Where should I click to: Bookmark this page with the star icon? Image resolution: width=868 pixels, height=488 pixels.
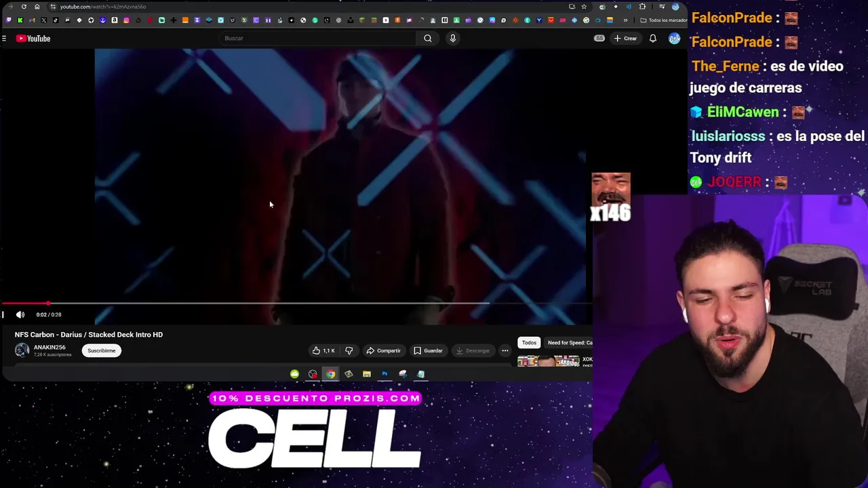(x=584, y=7)
